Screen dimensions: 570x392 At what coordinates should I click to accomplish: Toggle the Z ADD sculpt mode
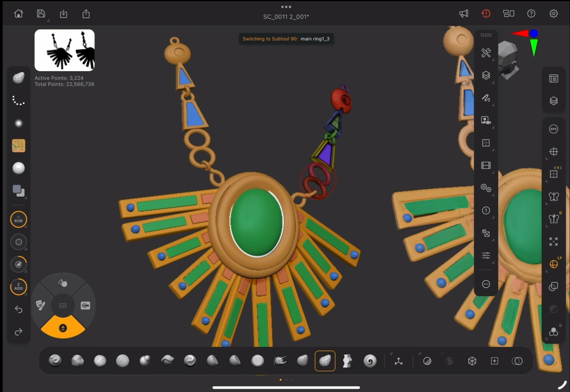19,287
